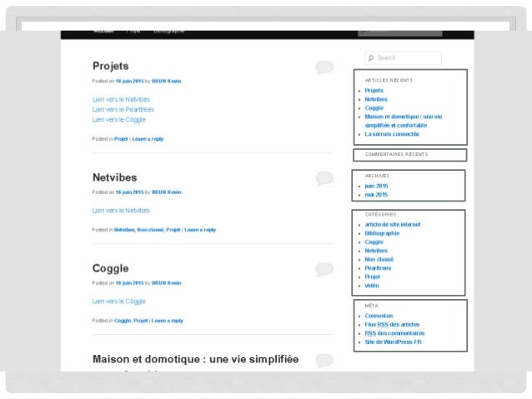Follow 'Lien vers le Coggle' in Projets post
Screen dimensions: 532x399
coord(119,120)
